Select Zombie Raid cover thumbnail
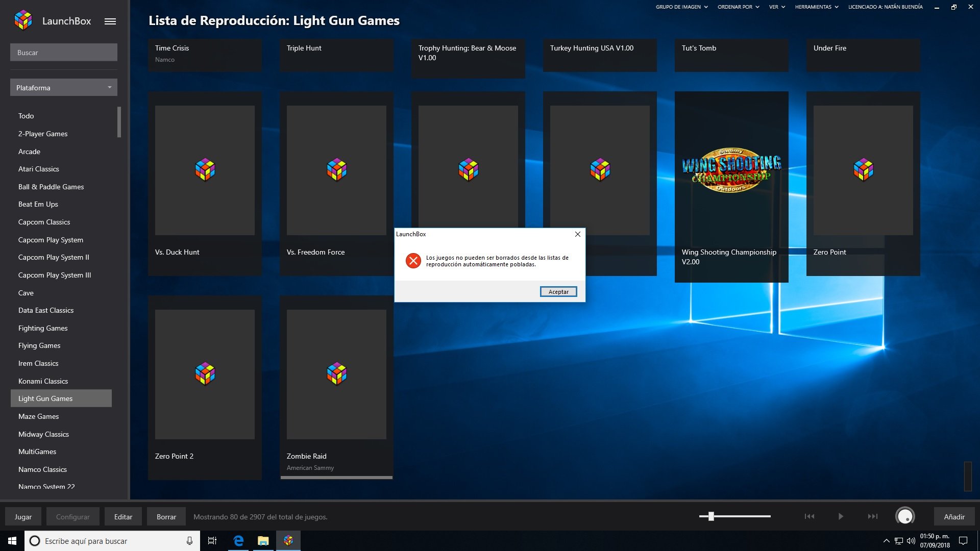Viewport: 980px width, 551px height. pyautogui.click(x=336, y=374)
